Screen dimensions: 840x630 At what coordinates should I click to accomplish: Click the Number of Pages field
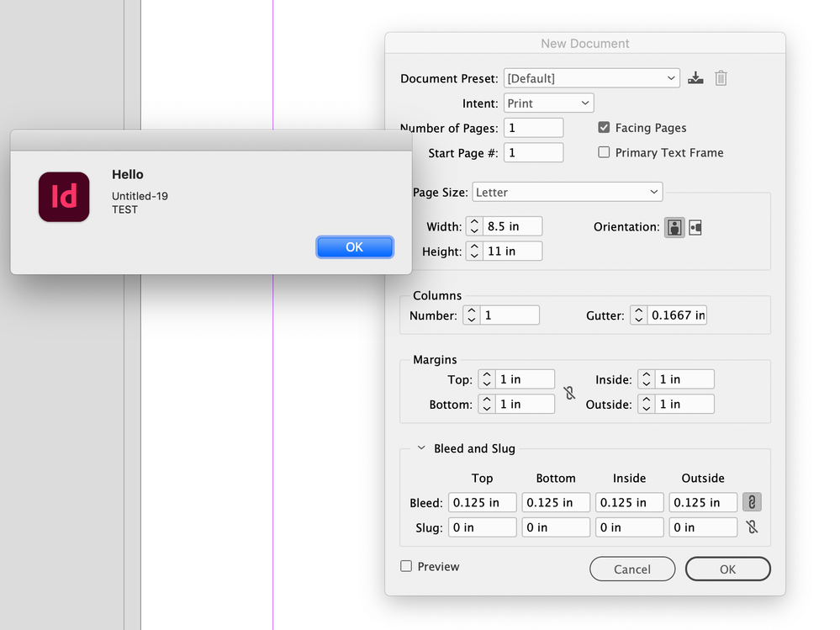[534, 128]
